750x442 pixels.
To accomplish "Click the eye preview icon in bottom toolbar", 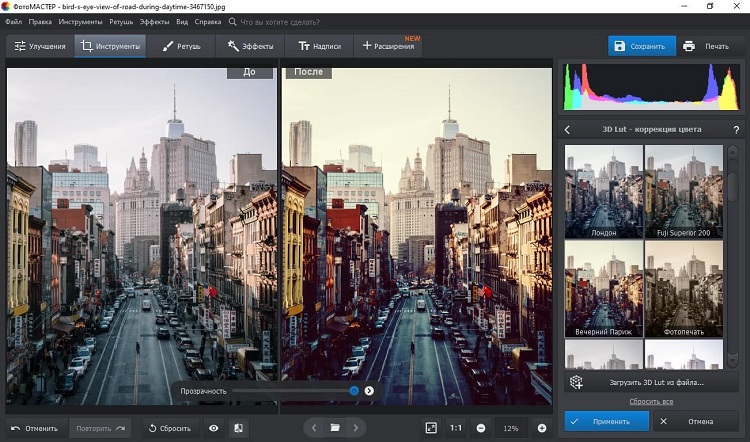I will (x=213, y=428).
